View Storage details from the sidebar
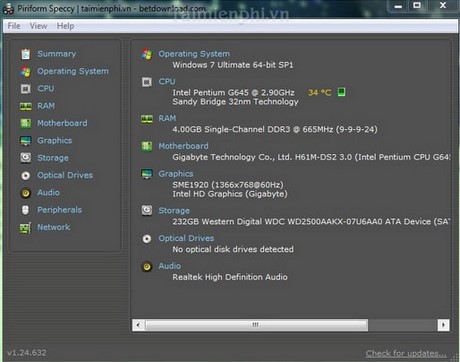This screenshot has width=460, height=362. (x=53, y=158)
